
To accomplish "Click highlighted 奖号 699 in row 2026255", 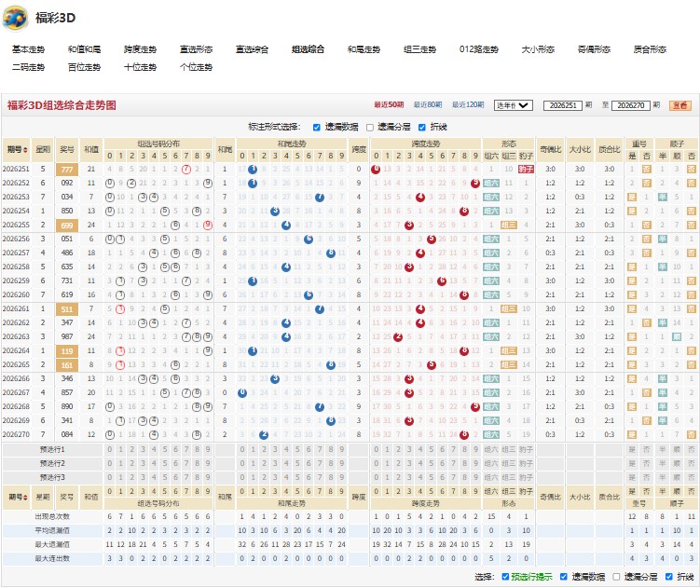I will (67, 226).
